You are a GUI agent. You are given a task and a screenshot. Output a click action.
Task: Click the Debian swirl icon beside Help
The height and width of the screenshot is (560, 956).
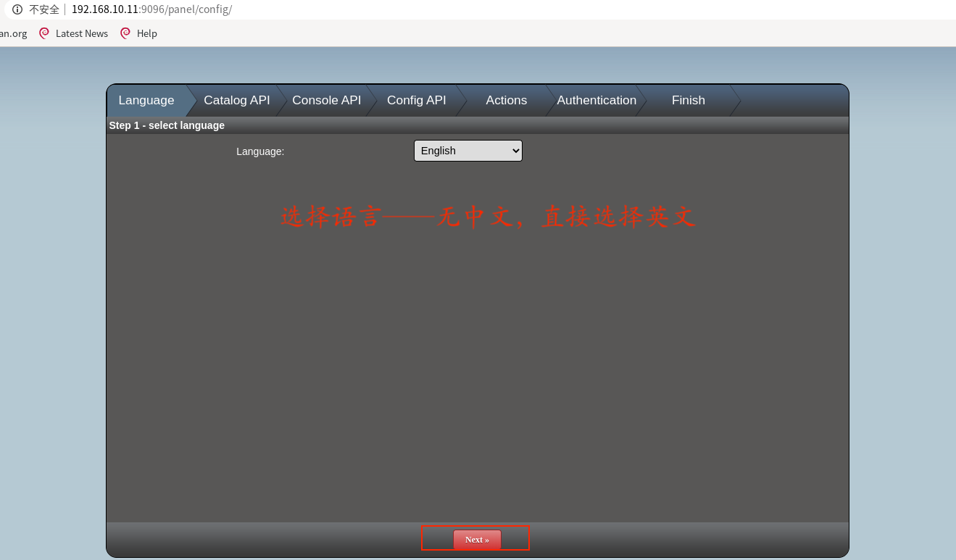[x=125, y=33]
